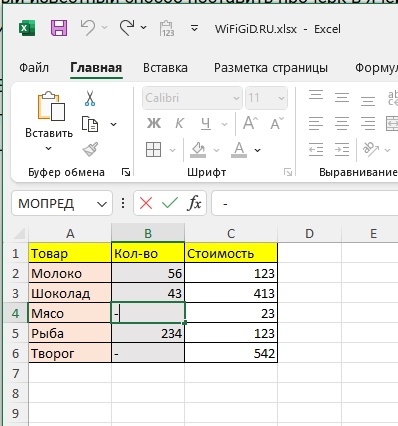Increase font size with the larger A icon
398x426 pixels.
250,123
